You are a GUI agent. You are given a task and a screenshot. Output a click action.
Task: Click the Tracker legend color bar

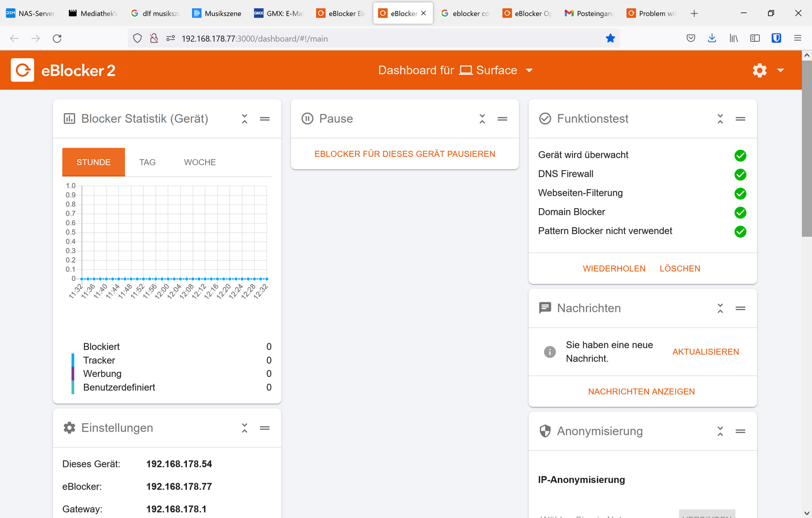73,360
